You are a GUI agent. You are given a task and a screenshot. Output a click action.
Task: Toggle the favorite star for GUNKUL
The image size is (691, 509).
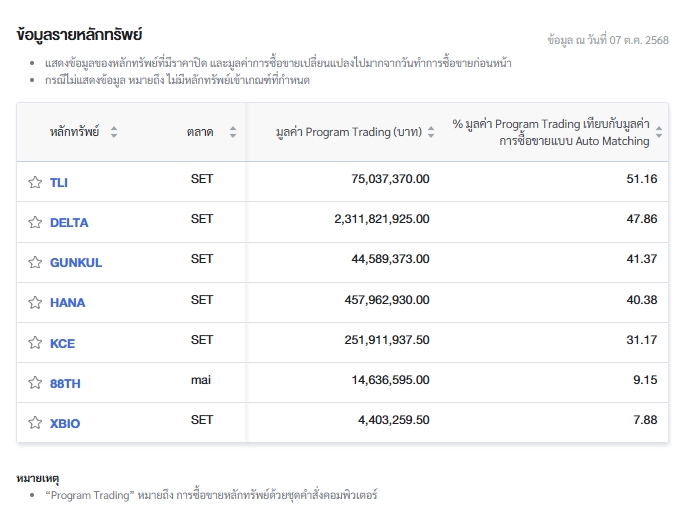35,262
